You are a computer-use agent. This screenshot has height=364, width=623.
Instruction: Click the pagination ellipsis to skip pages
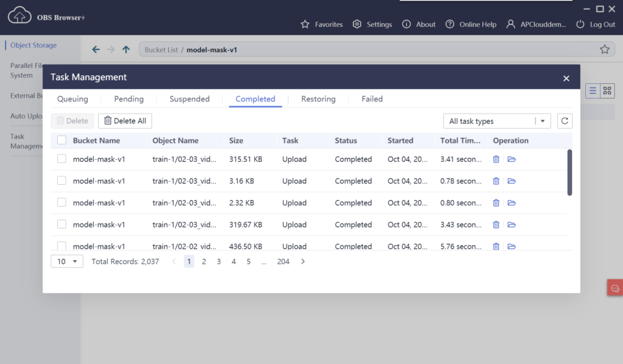point(263,261)
